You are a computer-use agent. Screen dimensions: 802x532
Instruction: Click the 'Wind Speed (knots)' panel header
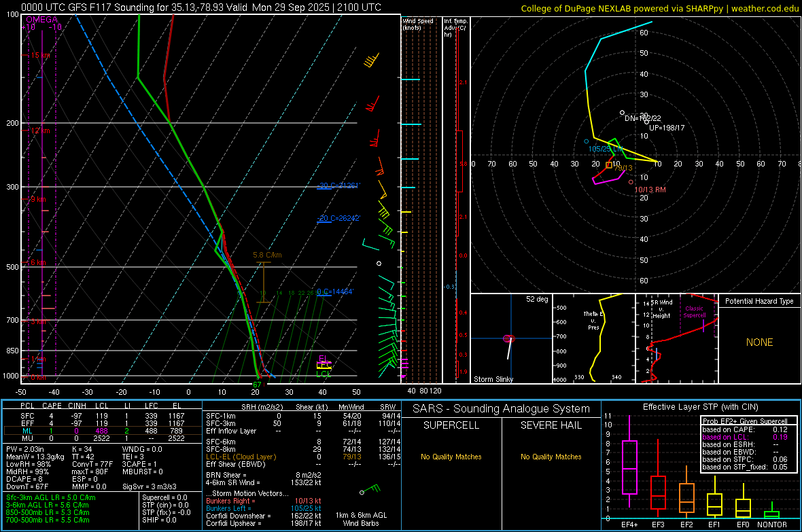point(418,24)
